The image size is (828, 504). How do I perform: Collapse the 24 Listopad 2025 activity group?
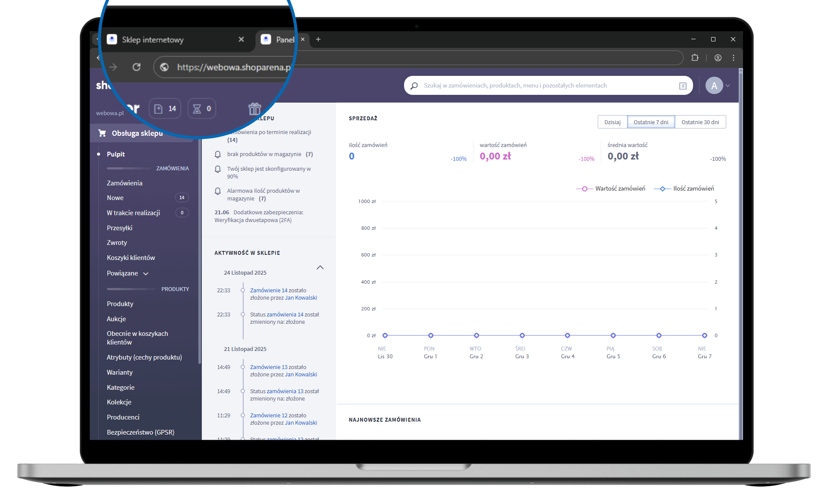tap(320, 268)
